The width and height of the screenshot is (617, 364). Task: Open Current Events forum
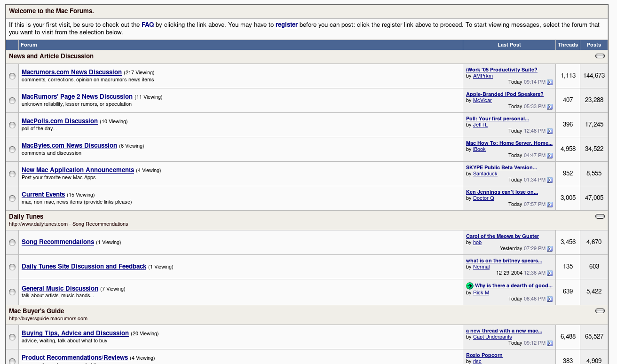point(43,194)
